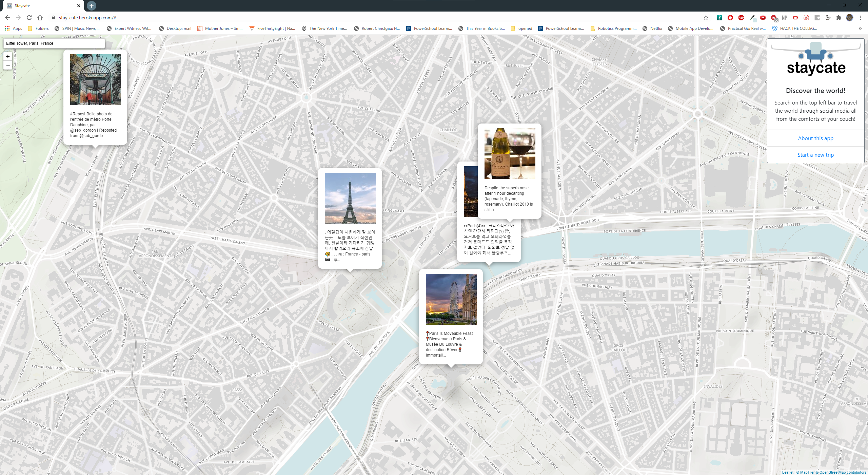
Task: Open the color picker eyedropper extension
Action: (x=752, y=18)
